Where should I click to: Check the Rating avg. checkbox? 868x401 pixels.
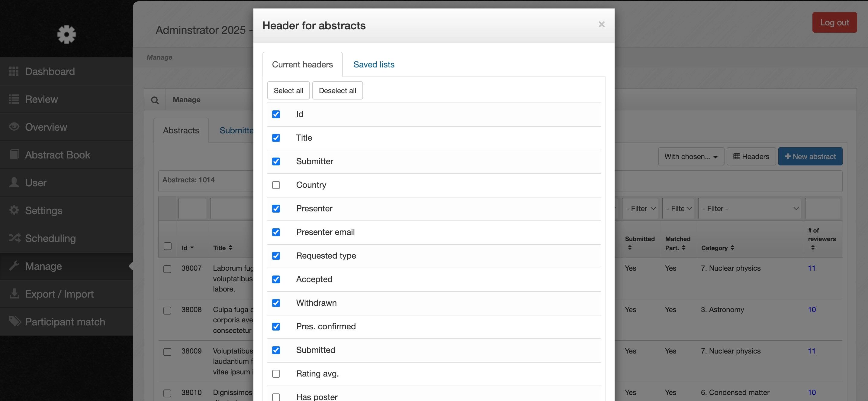click(x=276, y=374)
